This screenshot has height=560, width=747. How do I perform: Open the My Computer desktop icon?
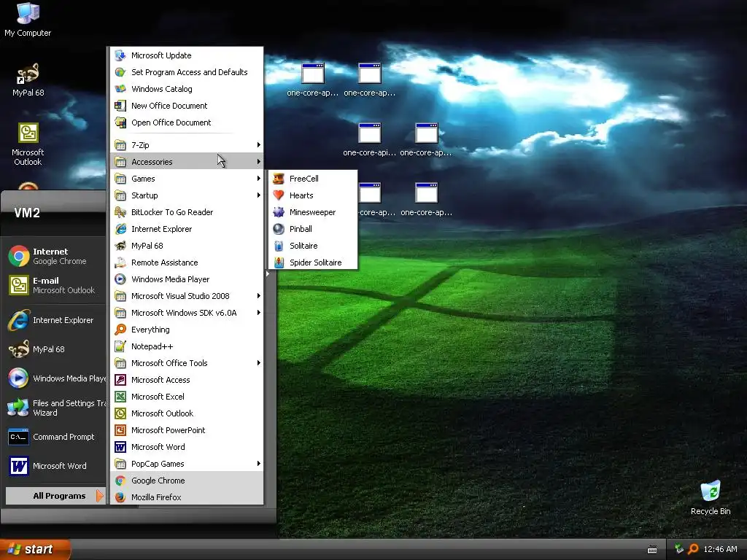pyautogui.click(x=28, y=19)
